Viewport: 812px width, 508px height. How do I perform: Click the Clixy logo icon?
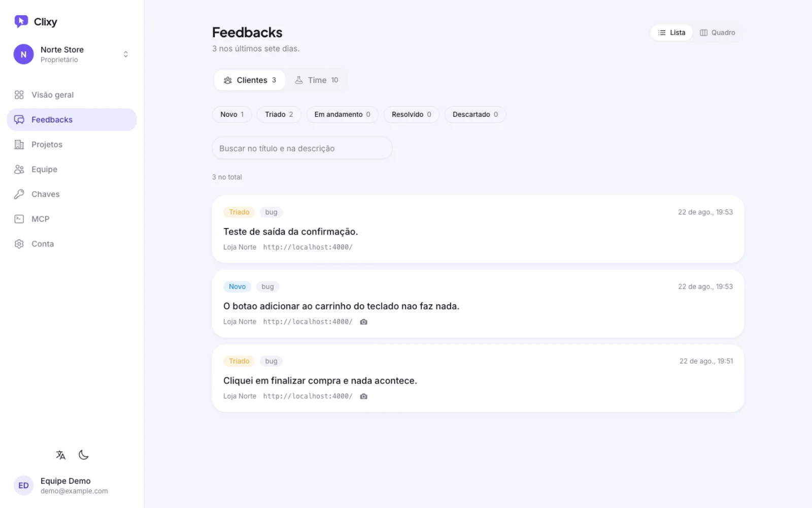click(x=21, y=21)
